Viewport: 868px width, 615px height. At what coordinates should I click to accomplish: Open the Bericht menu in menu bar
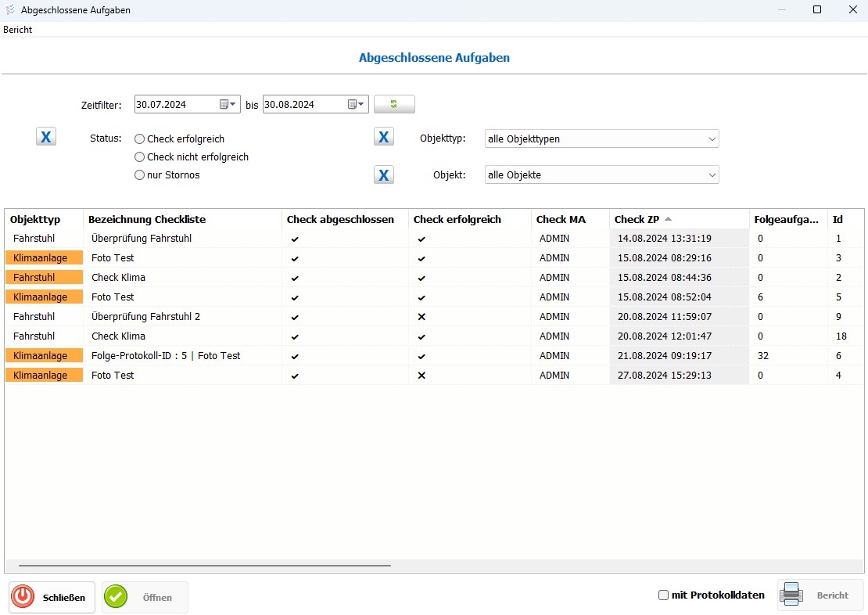18,30
